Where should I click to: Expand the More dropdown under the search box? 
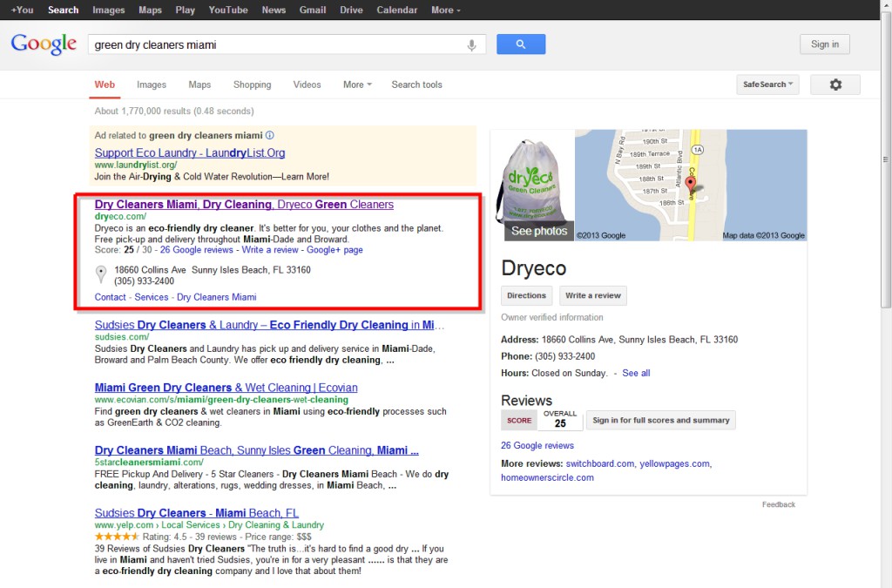coord(356,84)
